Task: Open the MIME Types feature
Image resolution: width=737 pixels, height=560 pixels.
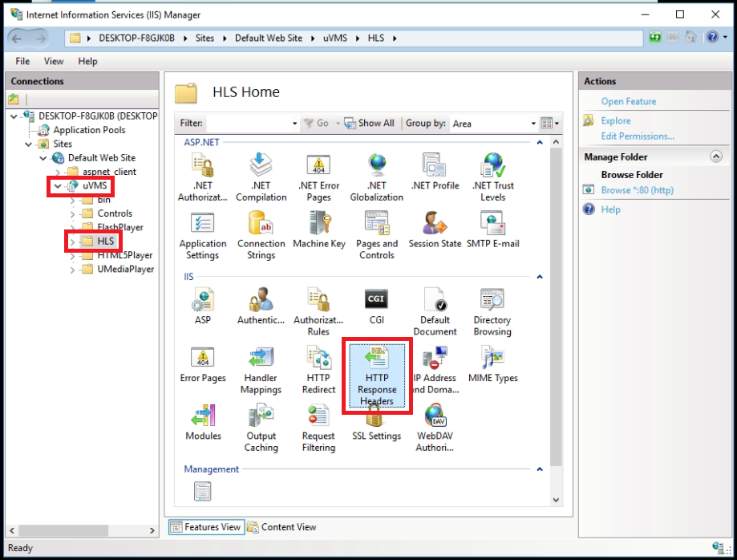Action: pyautogui.click(x=492, y=364)
